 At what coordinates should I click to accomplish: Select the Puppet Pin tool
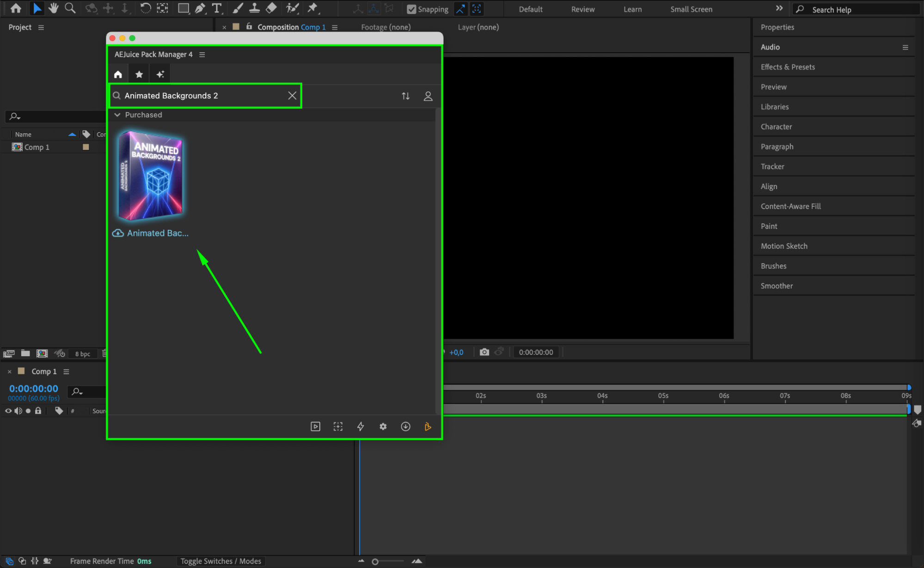pyautogui.click(x=313, y=8)
